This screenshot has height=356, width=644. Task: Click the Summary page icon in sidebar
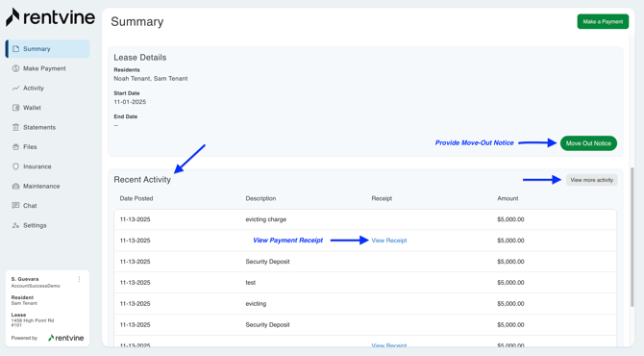coord(15,49)
